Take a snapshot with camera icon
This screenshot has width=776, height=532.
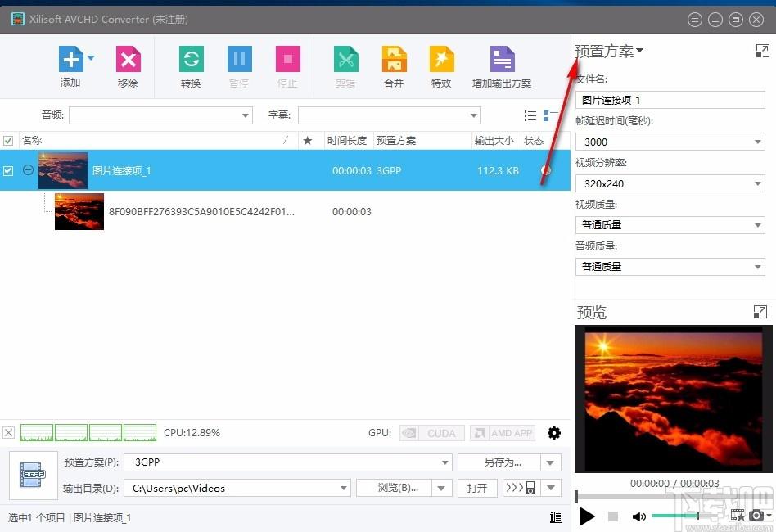pos(756,515)
